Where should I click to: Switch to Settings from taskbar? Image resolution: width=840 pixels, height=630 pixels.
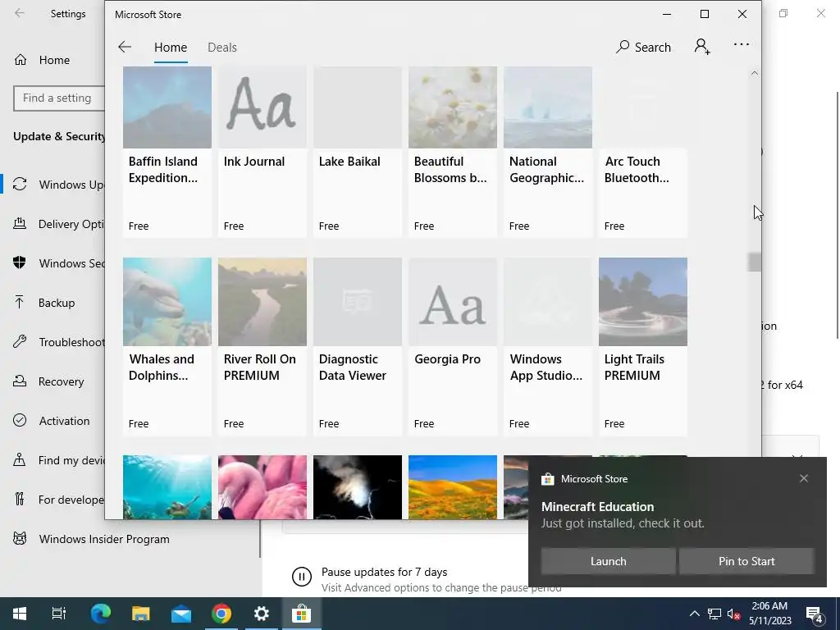262,614
